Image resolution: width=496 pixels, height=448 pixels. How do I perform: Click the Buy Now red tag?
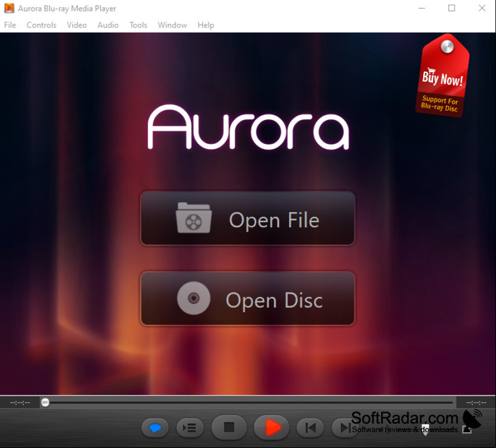point(442,76)
